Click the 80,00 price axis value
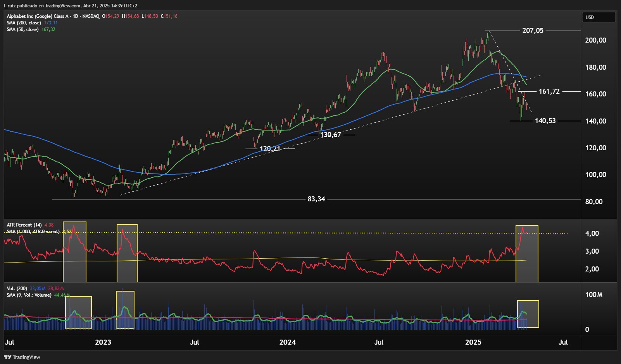The height and width of the screenshot is (364, 621). coord(594,202)
